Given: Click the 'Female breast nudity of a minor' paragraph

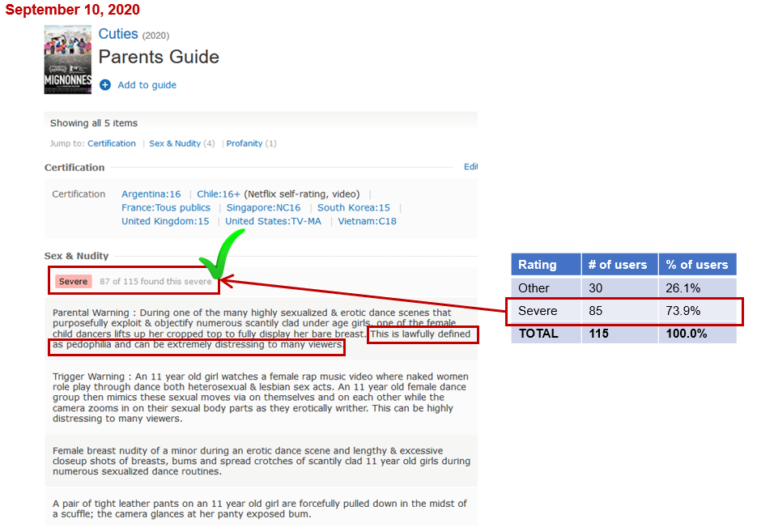Looking at the screenshot, I should coord(262,461).
